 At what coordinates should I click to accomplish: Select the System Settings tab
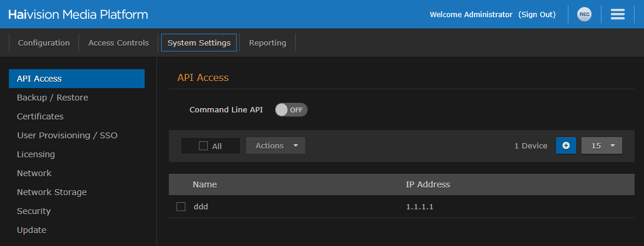click(x=199, y=43)
